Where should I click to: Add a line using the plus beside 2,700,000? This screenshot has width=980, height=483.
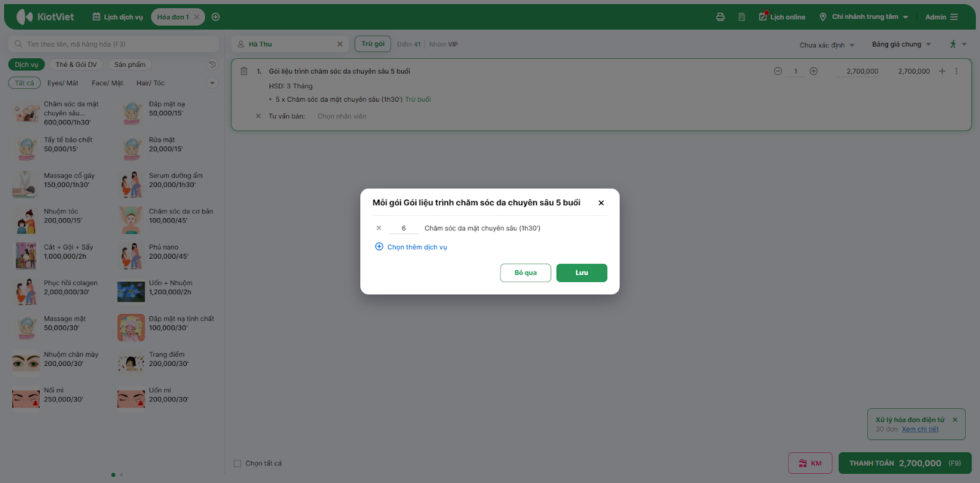942,71
